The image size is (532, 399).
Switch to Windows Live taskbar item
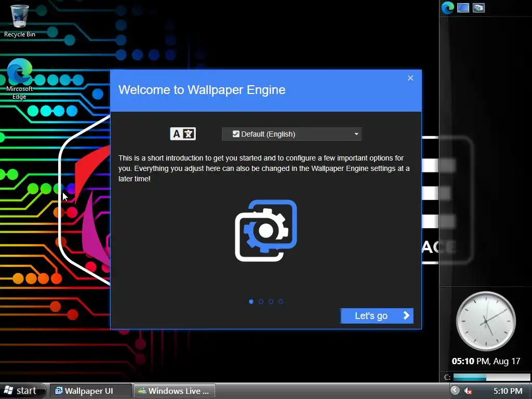pos(174,391)
